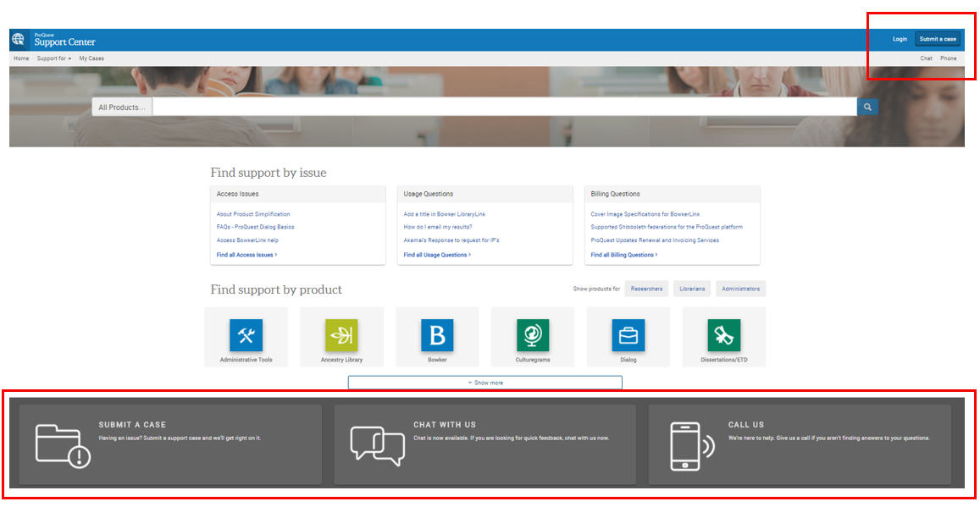Click the Support Center title text
Screen dimensions: 980x507
pyautogui.click(x=65, y=42)
